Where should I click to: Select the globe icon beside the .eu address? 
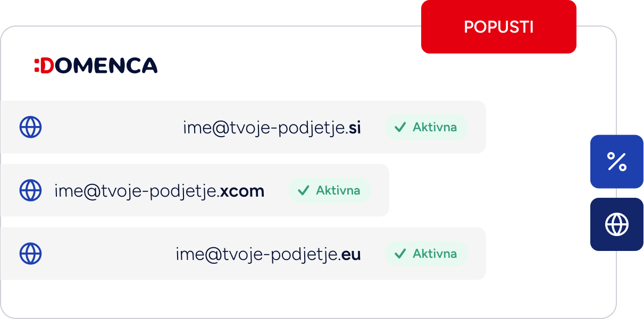31,254
